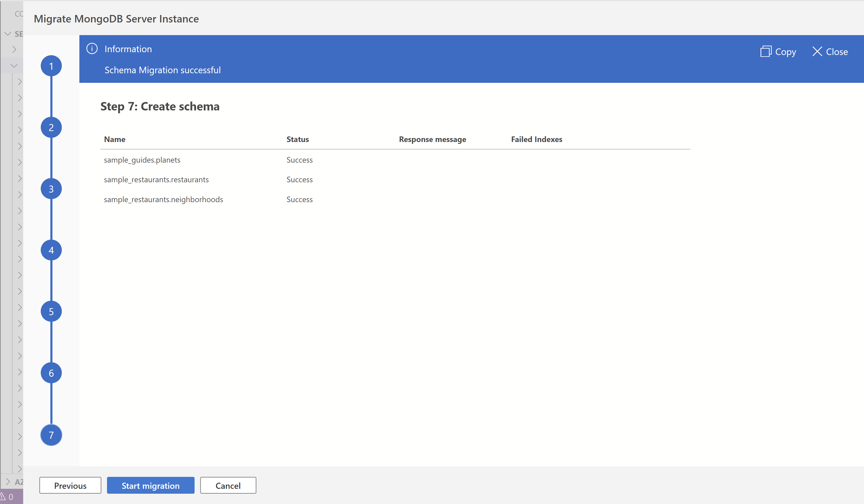Jump to wizard step 2 circle
This screenshot has width=864, height=504.
click(51, 128)
